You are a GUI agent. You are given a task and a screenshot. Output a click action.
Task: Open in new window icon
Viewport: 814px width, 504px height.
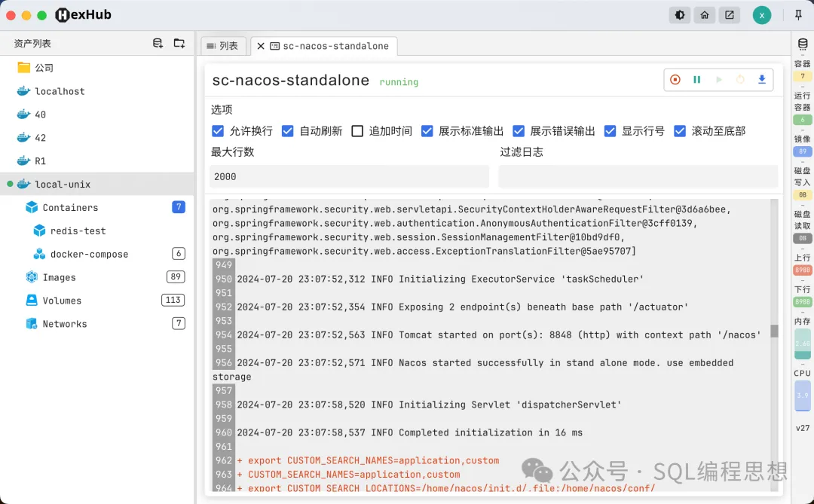(x=729, y=15)
